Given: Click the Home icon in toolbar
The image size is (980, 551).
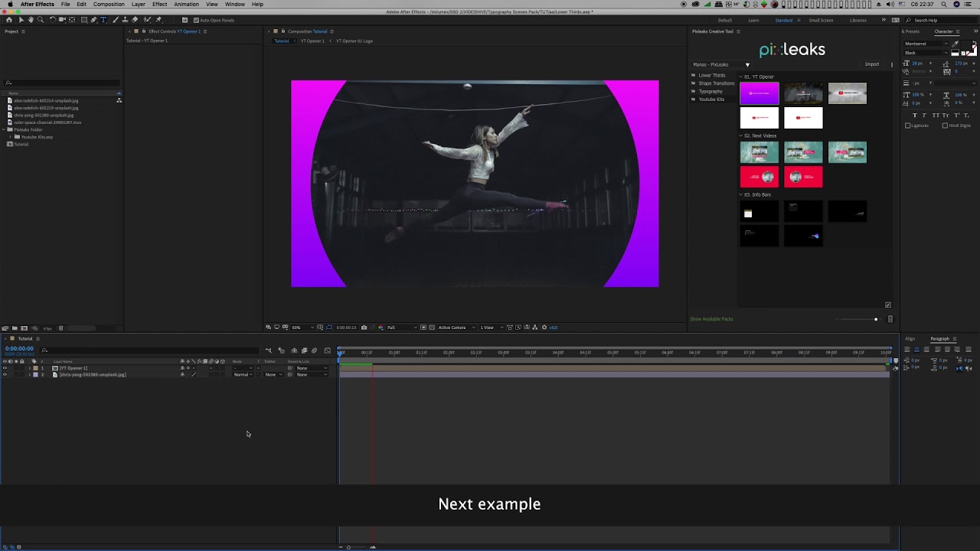Looking at the screenshot, I should pyautogui.click(x=9, y=20).
